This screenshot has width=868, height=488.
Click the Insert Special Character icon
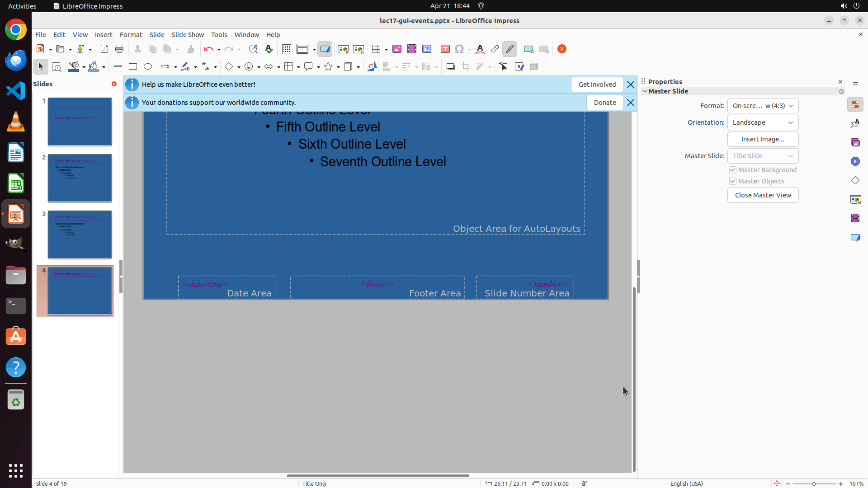[x=459, y=49]
